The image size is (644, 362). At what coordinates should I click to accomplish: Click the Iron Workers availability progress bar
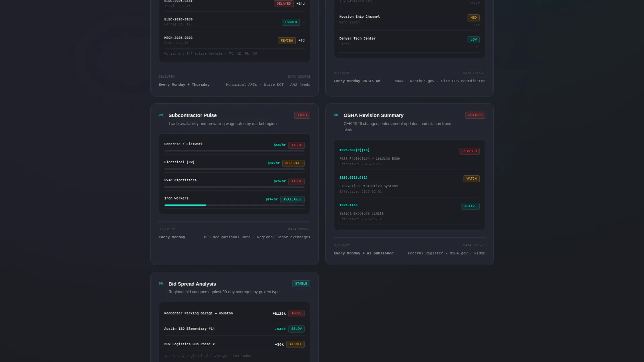(x=234, y=205)
